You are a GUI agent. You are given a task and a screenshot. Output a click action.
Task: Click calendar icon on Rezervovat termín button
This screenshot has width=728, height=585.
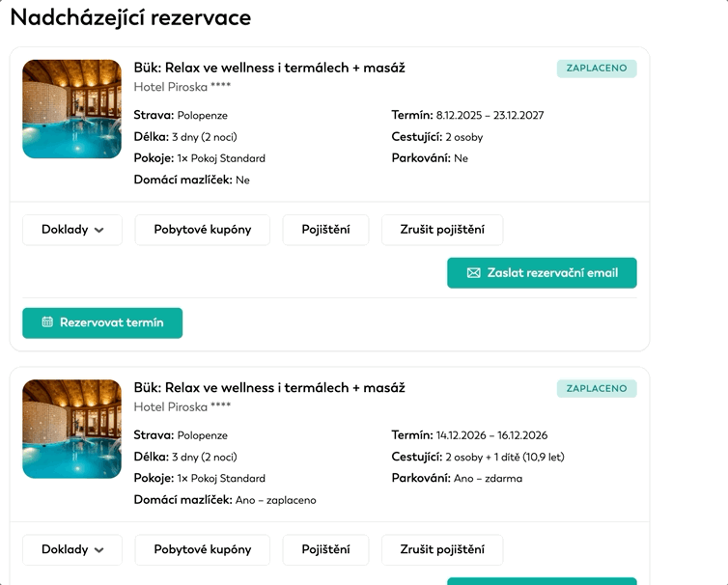click(47, 321)
